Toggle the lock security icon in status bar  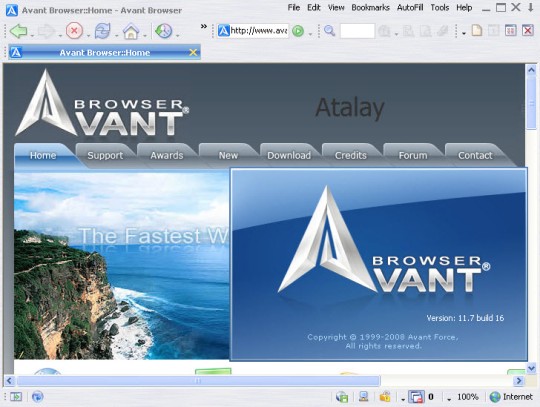tap(385, 397)
